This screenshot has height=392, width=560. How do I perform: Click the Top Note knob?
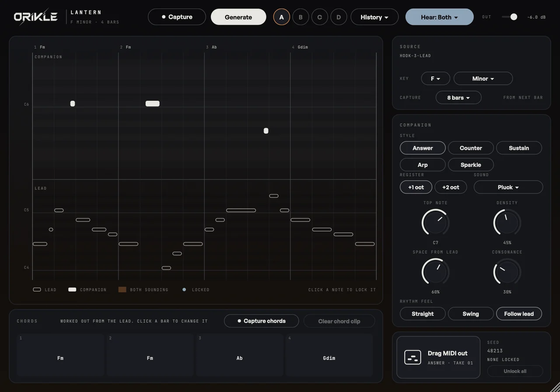(x=436, y=223)
